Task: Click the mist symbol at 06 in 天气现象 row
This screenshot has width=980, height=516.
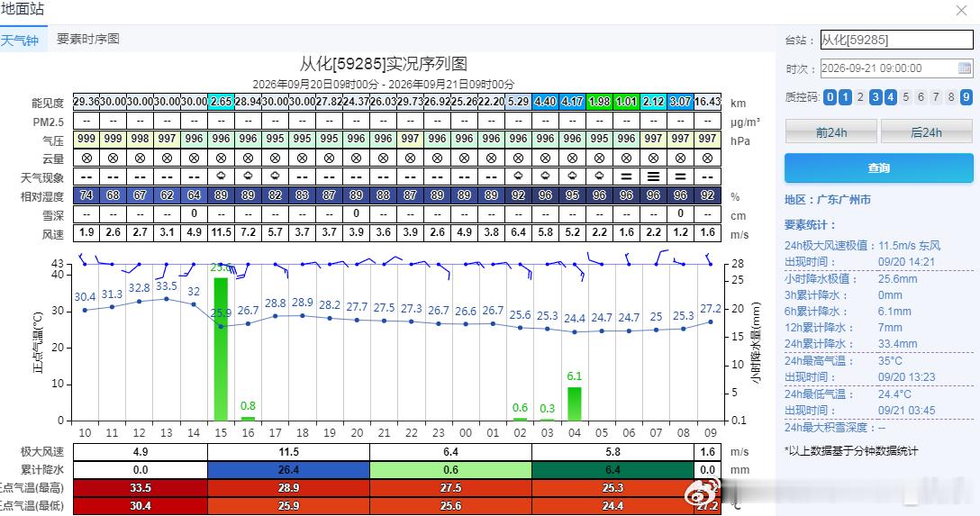Action: point(626,177)
